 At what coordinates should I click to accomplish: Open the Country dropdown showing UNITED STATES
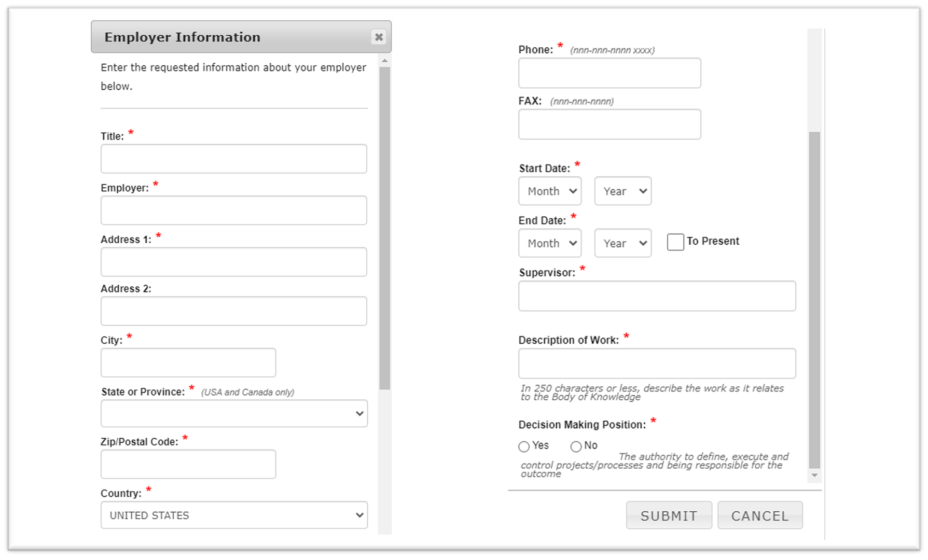234,515
